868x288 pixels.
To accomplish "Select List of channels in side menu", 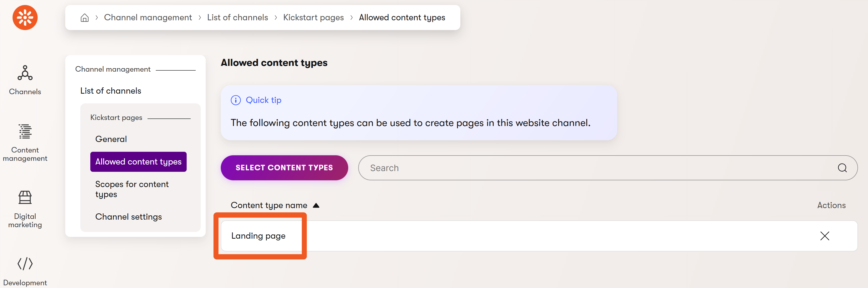I will (x=111, y=91).
